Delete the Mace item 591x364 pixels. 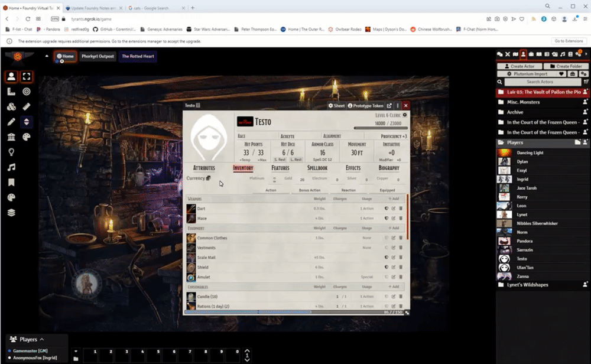coord(401,218)
